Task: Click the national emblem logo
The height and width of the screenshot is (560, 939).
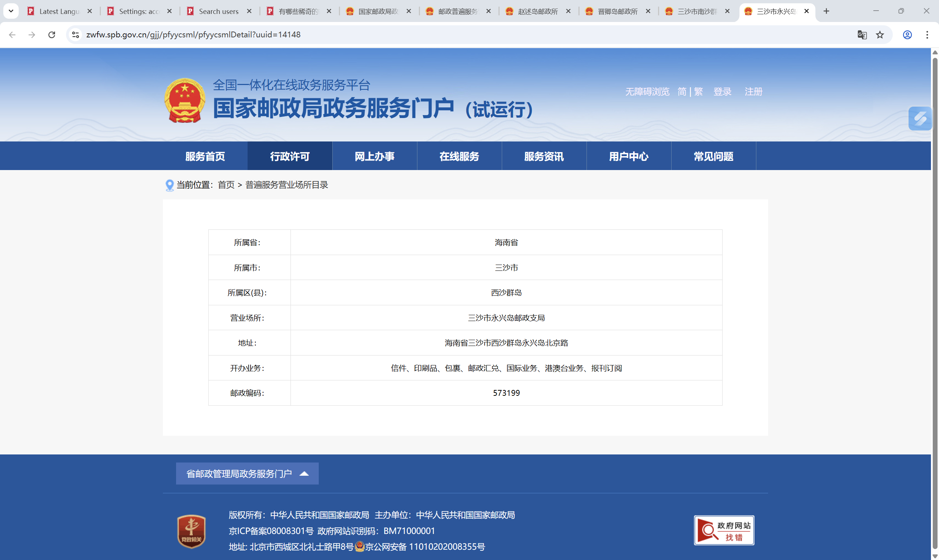Action: click(184, 101)
